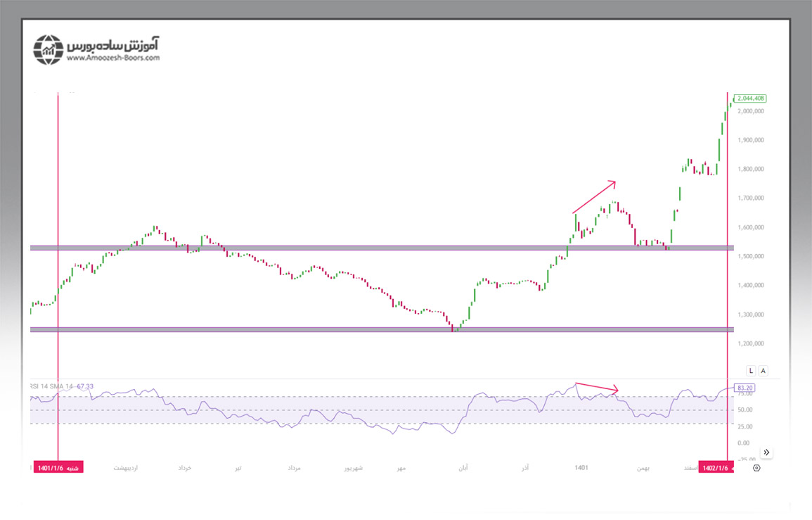Click the upward pink arrow on price chart
This screenshot has width=812, height=520.
[594, 197]
